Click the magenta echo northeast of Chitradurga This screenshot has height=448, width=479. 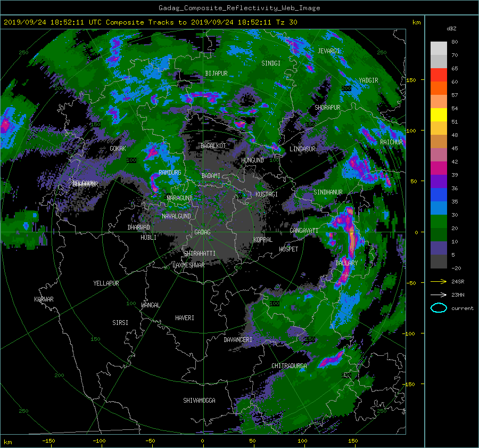point(332,359)
